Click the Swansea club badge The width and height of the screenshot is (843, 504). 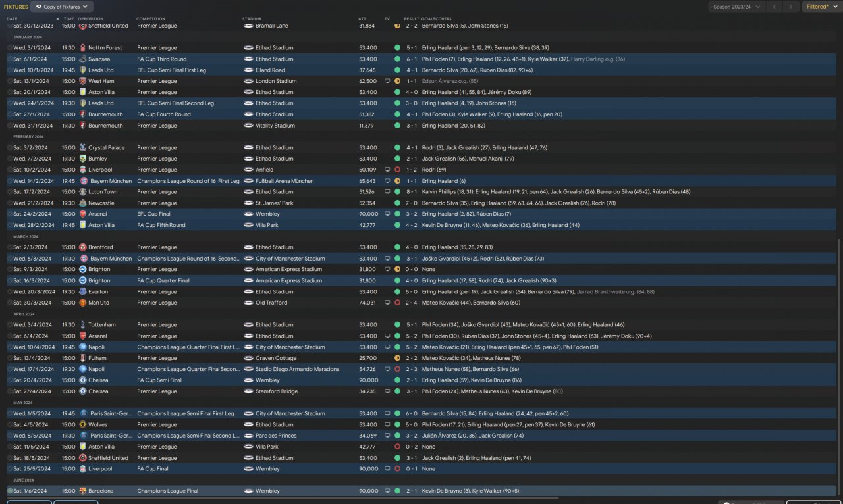pyautogui.click(x=82, y=59)
